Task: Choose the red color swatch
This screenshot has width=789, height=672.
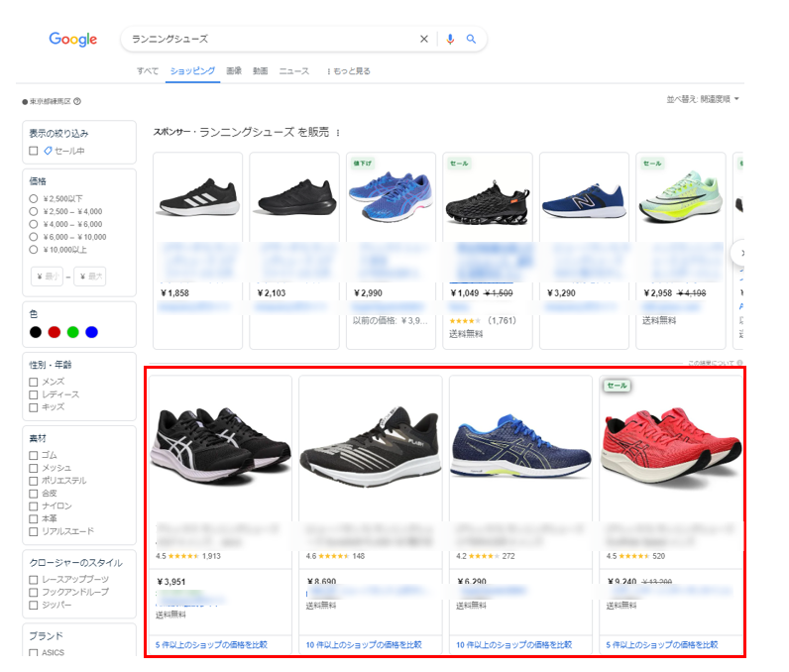Action: pos(54,332)
